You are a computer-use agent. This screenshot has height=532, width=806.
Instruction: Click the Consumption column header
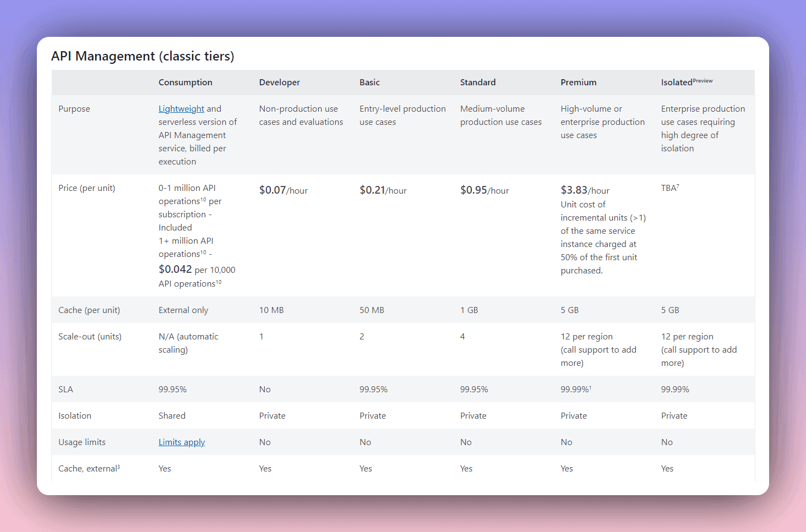point(185,83)
